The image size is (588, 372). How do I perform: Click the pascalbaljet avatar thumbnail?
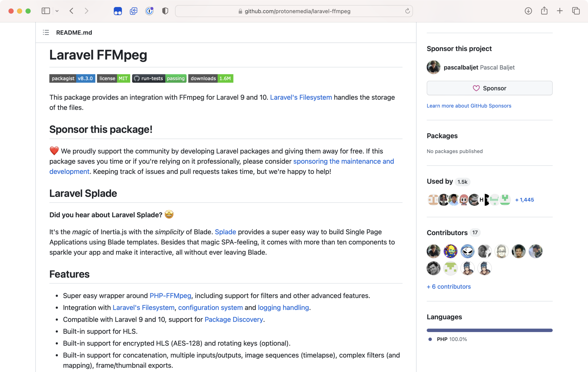[x=433, y=67]
